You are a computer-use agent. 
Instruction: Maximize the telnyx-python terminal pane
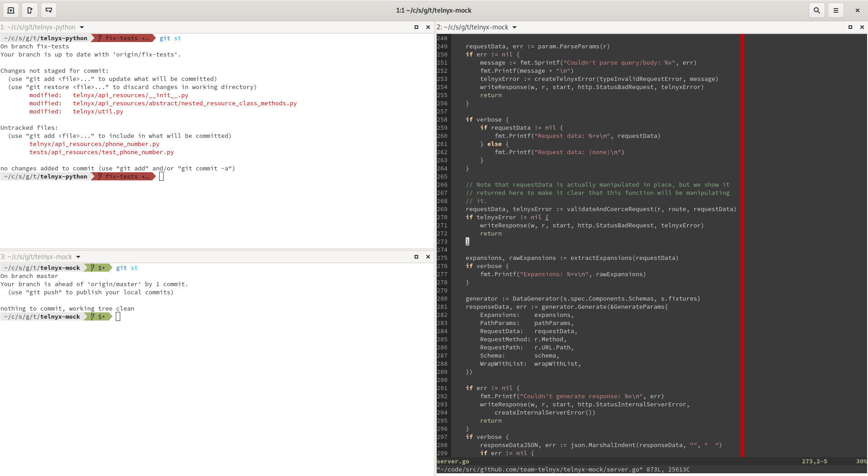click(x=416, y=27)
